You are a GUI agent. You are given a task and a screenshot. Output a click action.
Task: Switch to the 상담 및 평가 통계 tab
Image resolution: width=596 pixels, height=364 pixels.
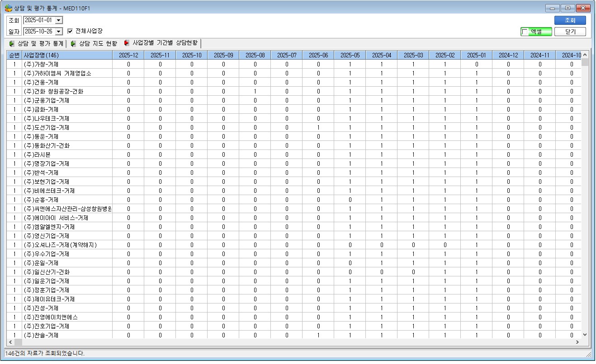tap(36, 44)
